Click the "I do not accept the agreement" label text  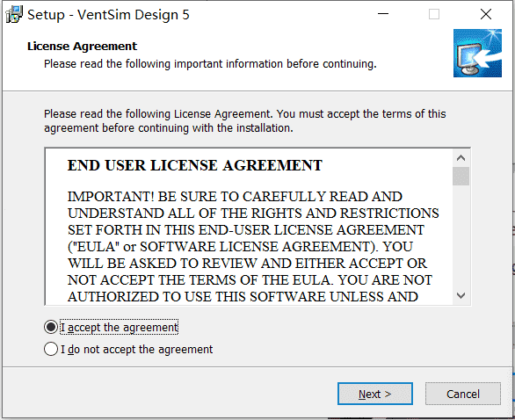coord(136,350)
